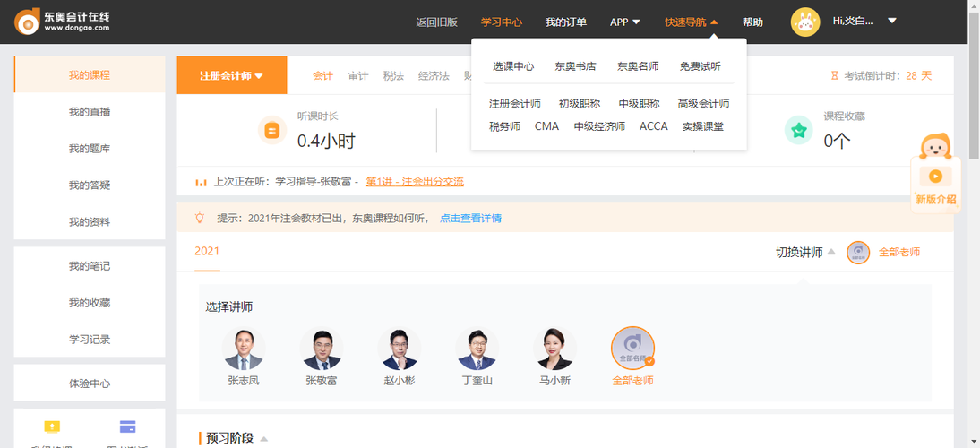Open 体验中心 in the sidebar

click(x=90, y=383)
